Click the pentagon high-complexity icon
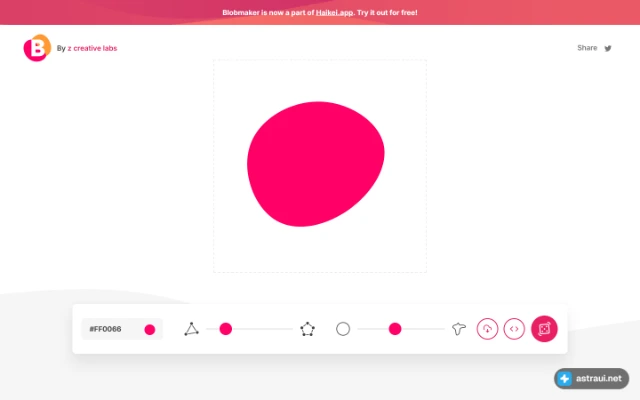 (x=307, y=329)
